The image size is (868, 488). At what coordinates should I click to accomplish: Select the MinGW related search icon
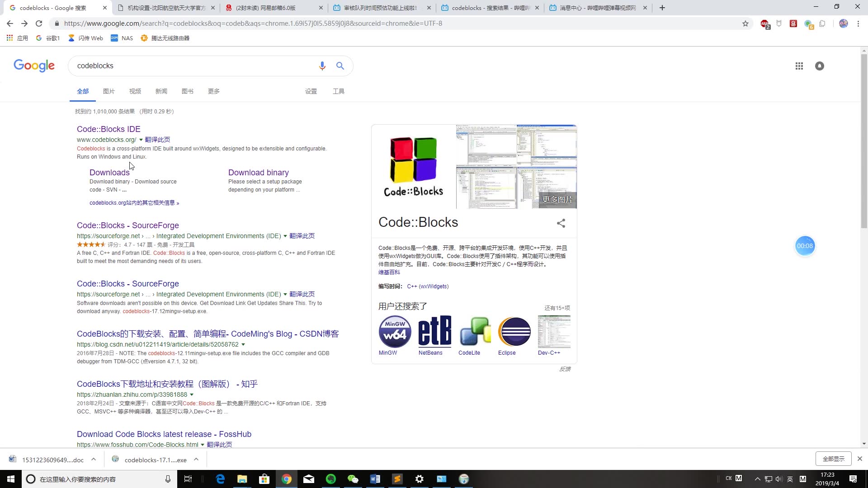click(394, 332)
